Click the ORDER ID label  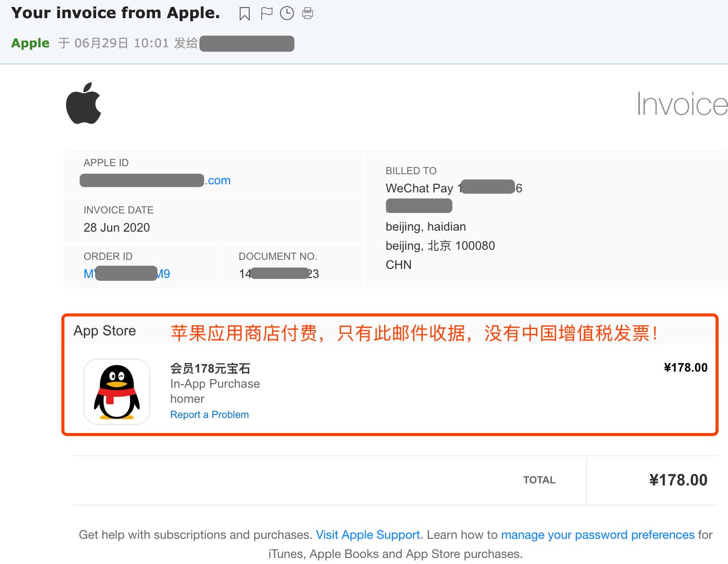[x=108, y=256]
